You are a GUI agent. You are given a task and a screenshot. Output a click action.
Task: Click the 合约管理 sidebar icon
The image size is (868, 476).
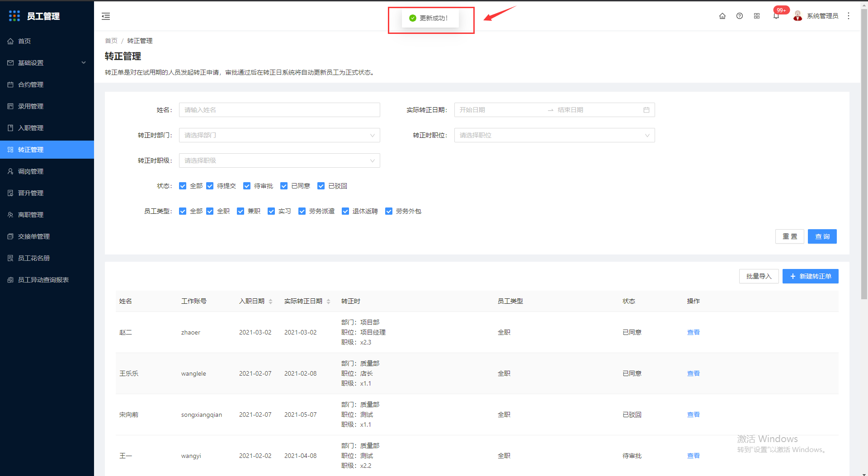[10, 85]
